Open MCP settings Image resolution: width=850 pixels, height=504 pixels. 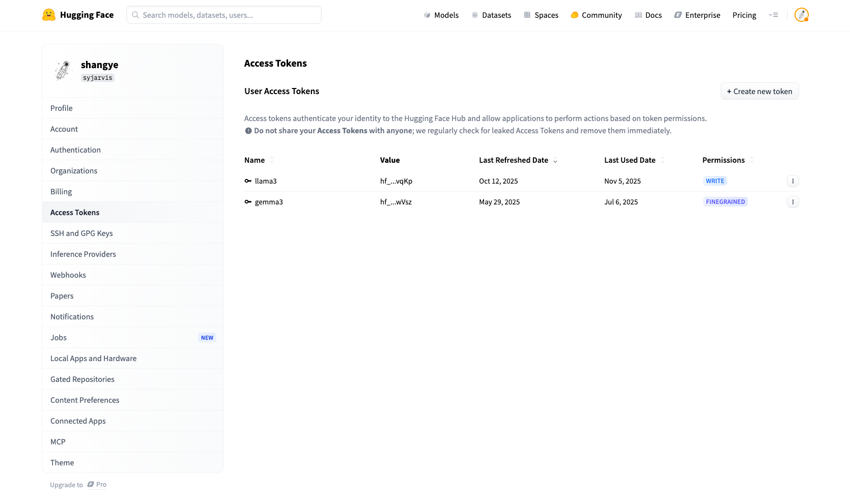pyautogui.click(x=133, y=442)
